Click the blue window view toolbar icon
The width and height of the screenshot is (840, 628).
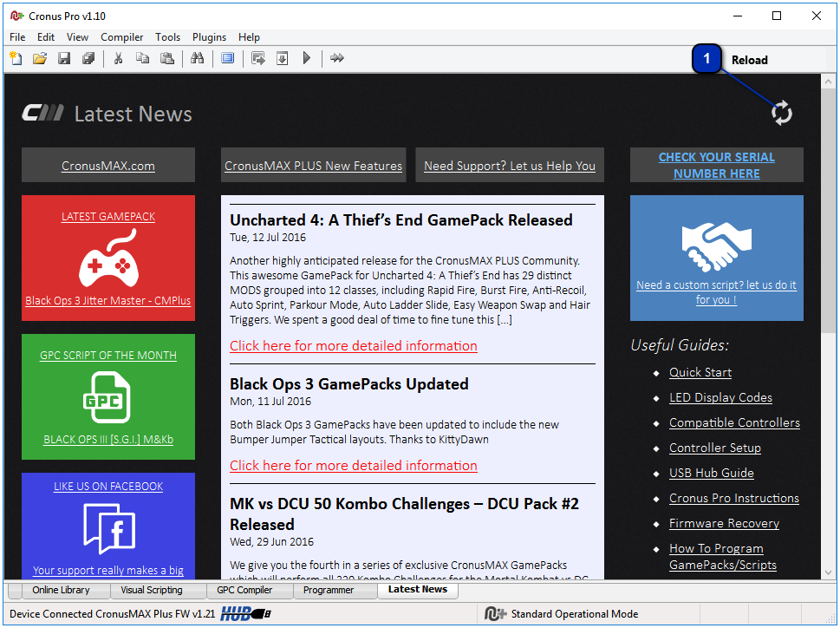point(228,58)
